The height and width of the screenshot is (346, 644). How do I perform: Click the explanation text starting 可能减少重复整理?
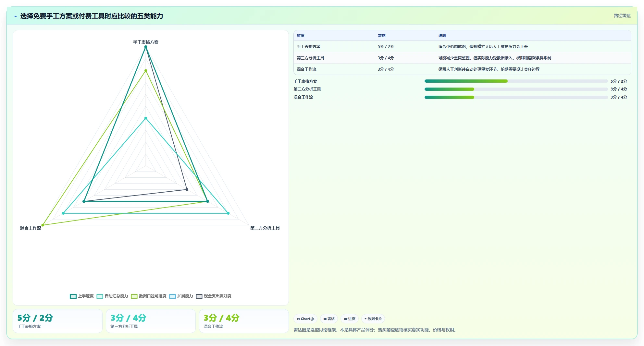click(x=495, y=58)
